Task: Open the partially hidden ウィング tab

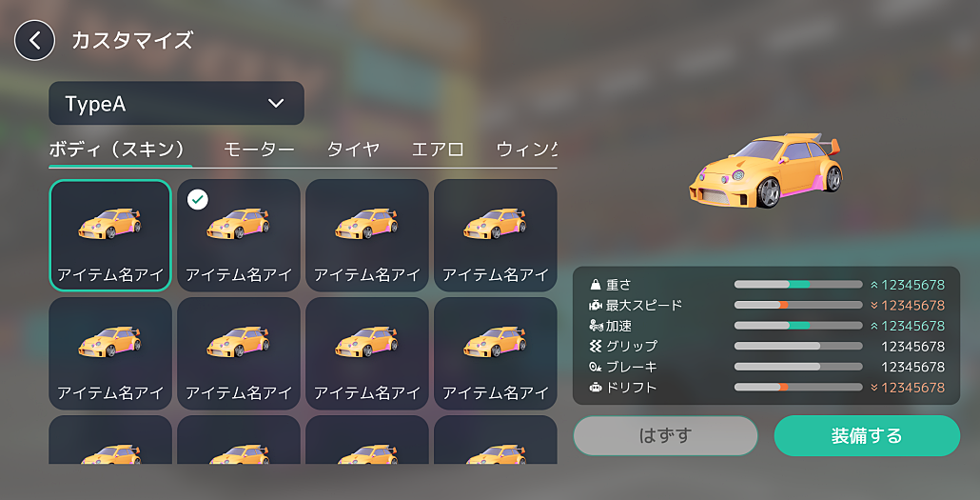Action: (526, 150)
